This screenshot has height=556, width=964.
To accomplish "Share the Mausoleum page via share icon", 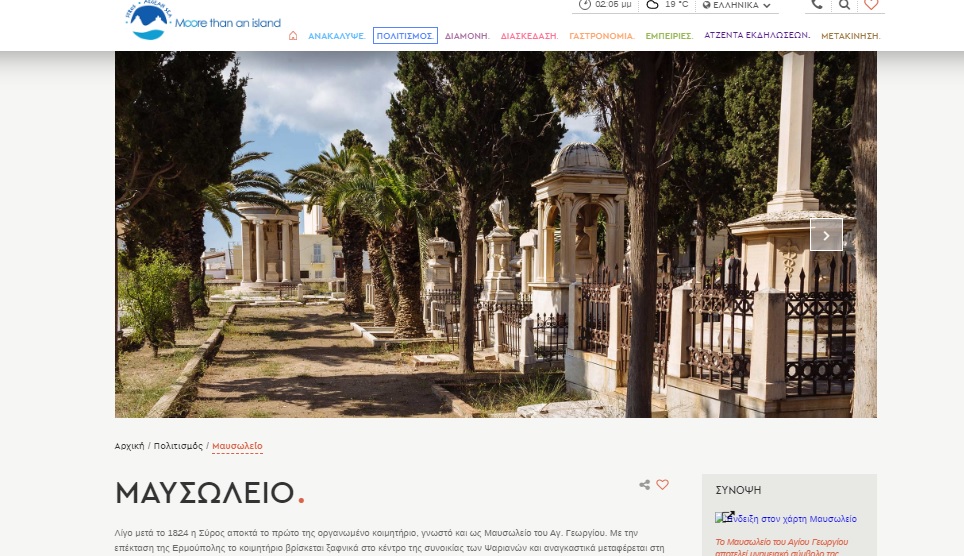I will click(x=645, y=485).
